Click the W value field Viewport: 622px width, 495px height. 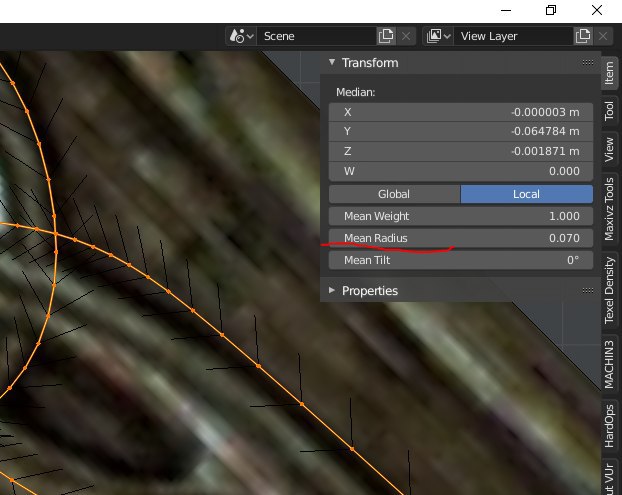click(461, 171)
